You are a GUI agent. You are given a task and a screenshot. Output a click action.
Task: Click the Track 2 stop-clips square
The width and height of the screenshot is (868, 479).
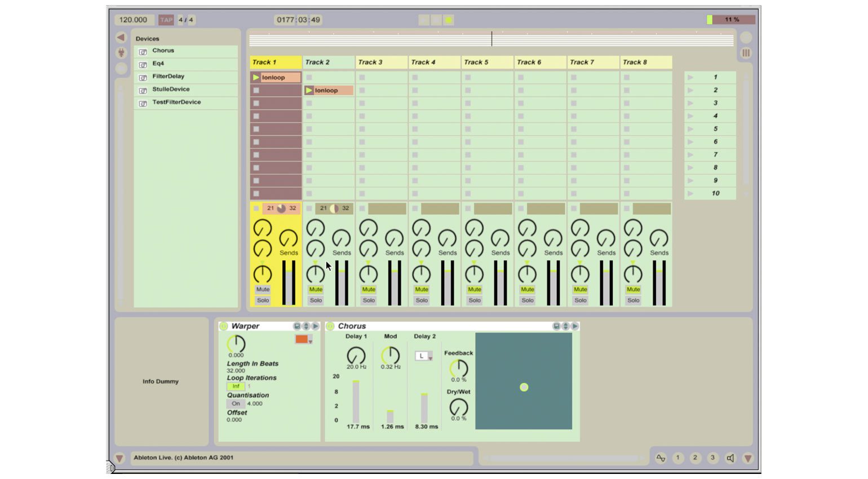pyautogui.click(x=309, y=209)
